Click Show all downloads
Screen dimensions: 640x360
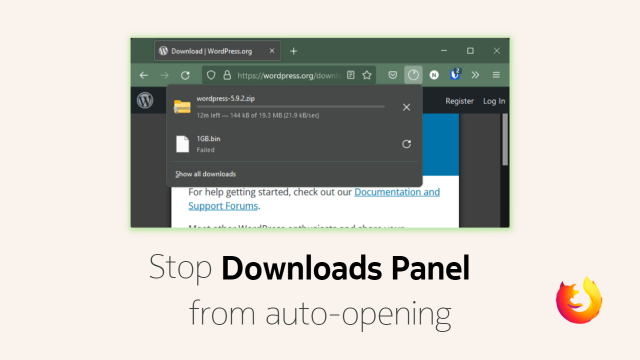coord(206,174)
